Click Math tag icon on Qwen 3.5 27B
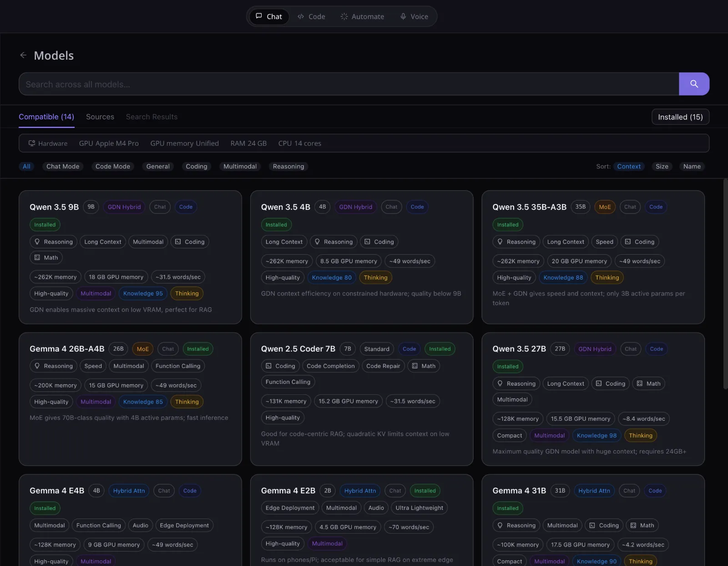Viewport: 728px width, 566px height. [x=640, y=384]
